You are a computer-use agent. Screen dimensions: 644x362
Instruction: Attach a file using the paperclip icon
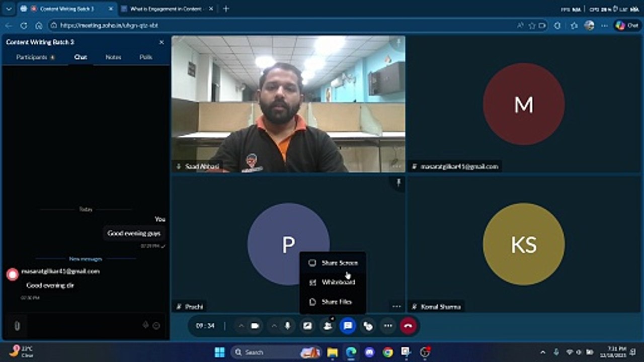(x=17, y=326)
